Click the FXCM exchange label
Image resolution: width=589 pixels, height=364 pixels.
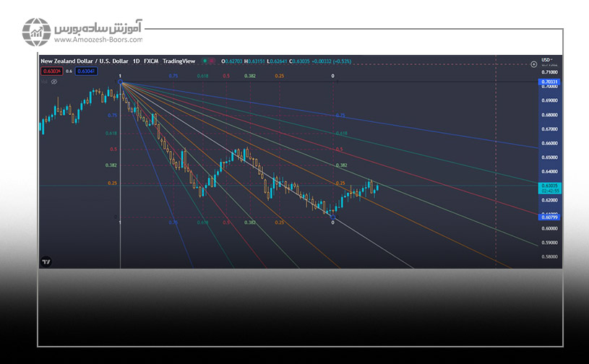coord(151,61)
